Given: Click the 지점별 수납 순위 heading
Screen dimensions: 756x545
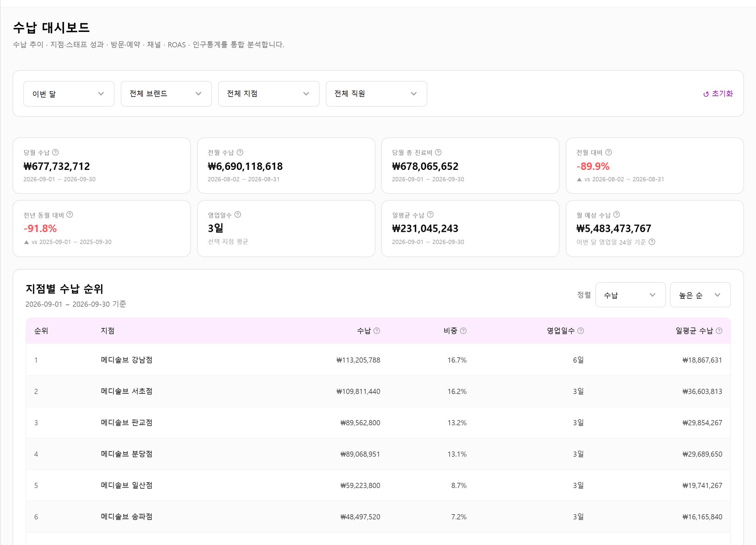Looking at the screenshot, I should coord(64,289).
